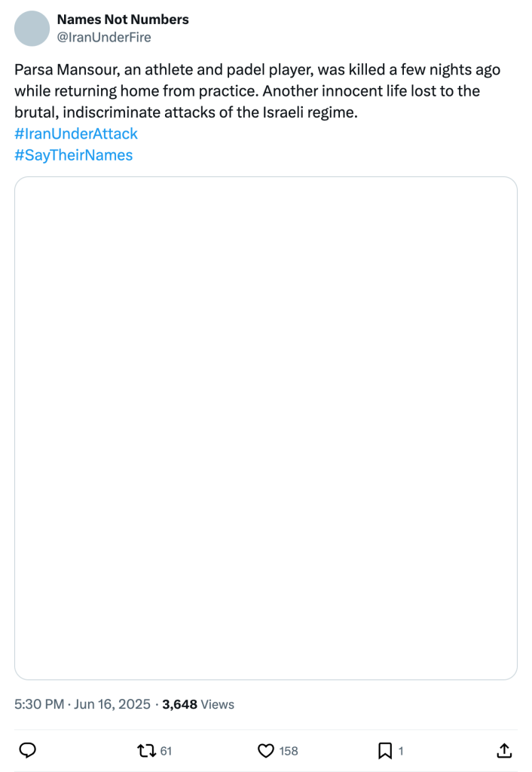Open the Names Not Numbers profile name
532x772 pixels.
[123, 20]
